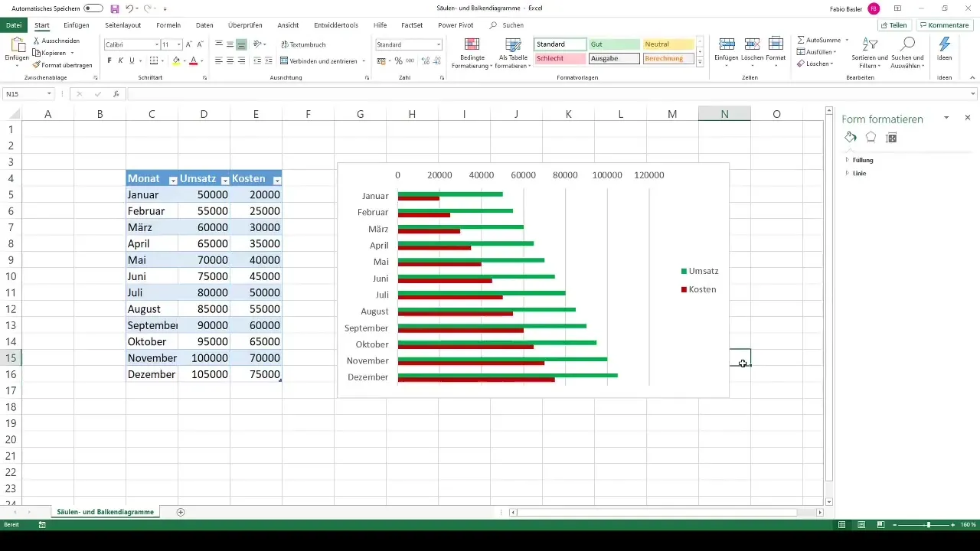Click the row 10 header
Image resolution: width=980 pixels, height=551 pixels.
pos(11,276)
